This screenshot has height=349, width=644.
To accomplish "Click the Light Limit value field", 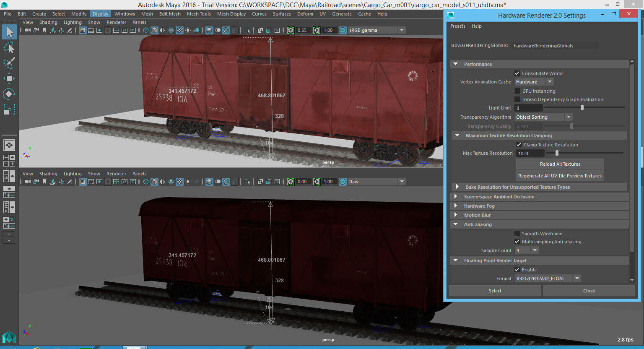I will click(x=528, y=108).
